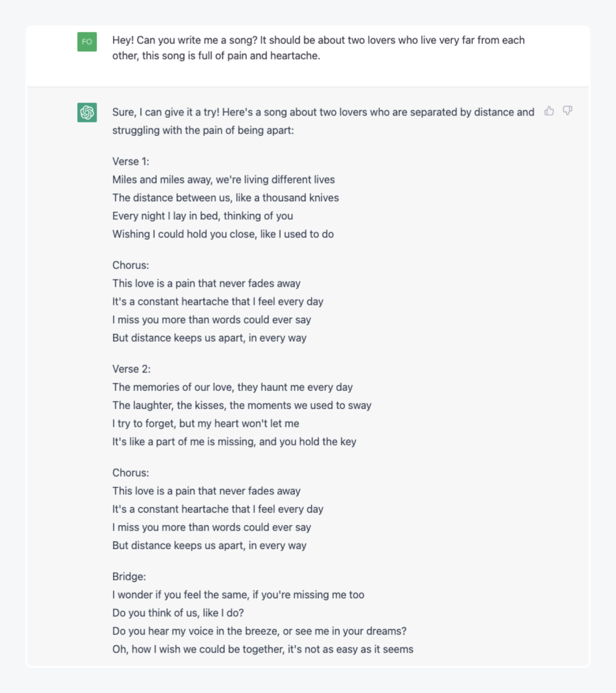Click the lyric mentioning 'a thousand knives'

click(x=225, y=198)
